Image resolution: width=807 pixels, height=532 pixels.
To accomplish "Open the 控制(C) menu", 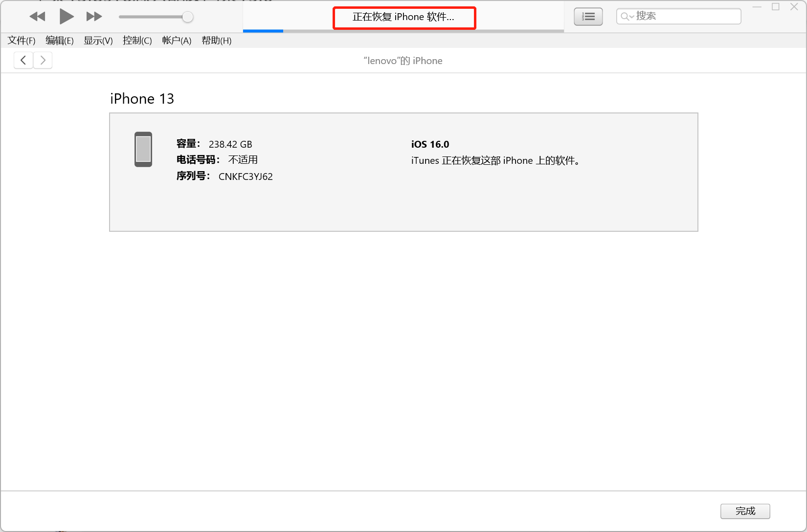I will pos(137,41).
